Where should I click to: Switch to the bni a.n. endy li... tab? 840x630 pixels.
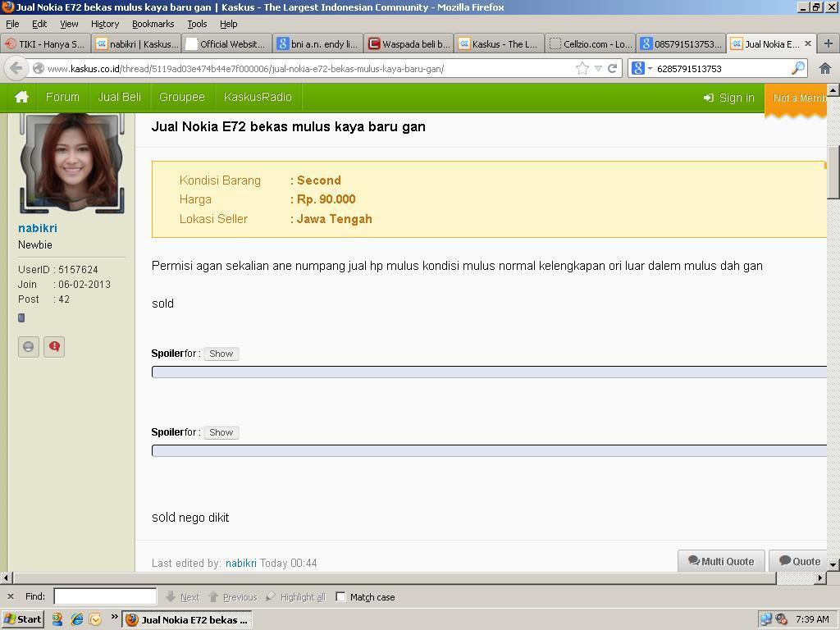pos(318,44)
